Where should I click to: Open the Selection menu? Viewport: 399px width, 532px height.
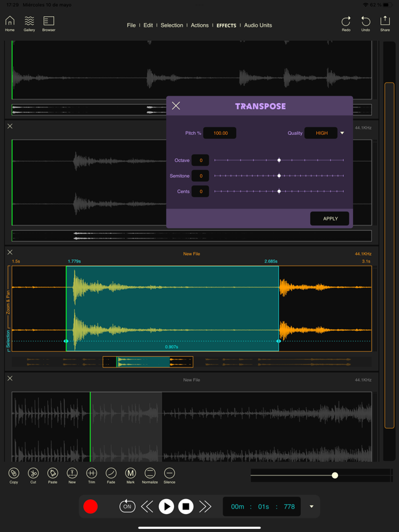(172, 25)
